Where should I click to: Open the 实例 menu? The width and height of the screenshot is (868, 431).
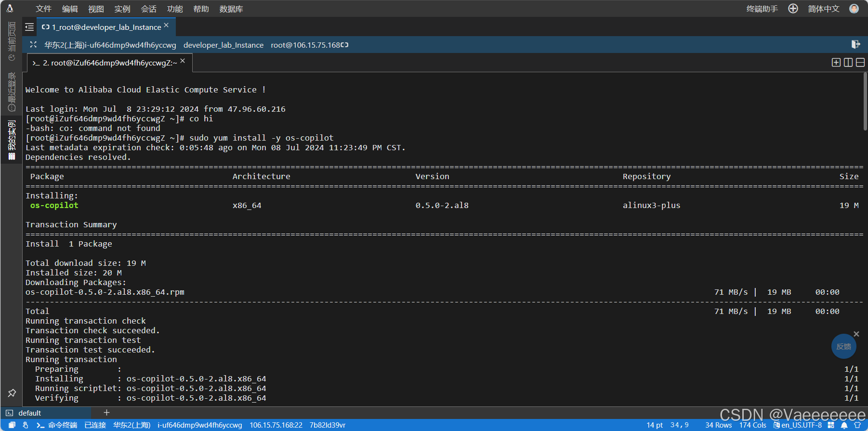122,9
